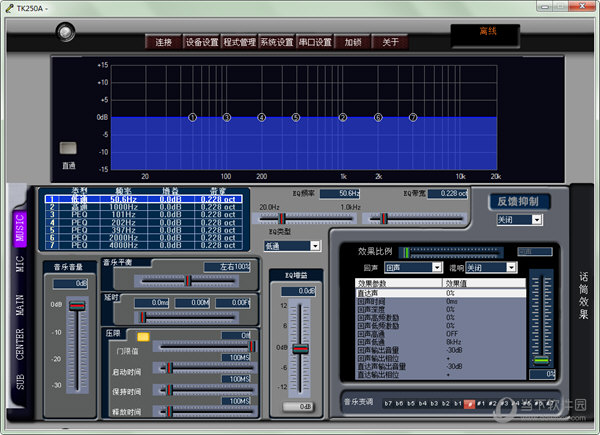This screenshot has width=600, height=435.
Task: Click the 音乐音量 vertical fader handle
Action: (77, 306)
